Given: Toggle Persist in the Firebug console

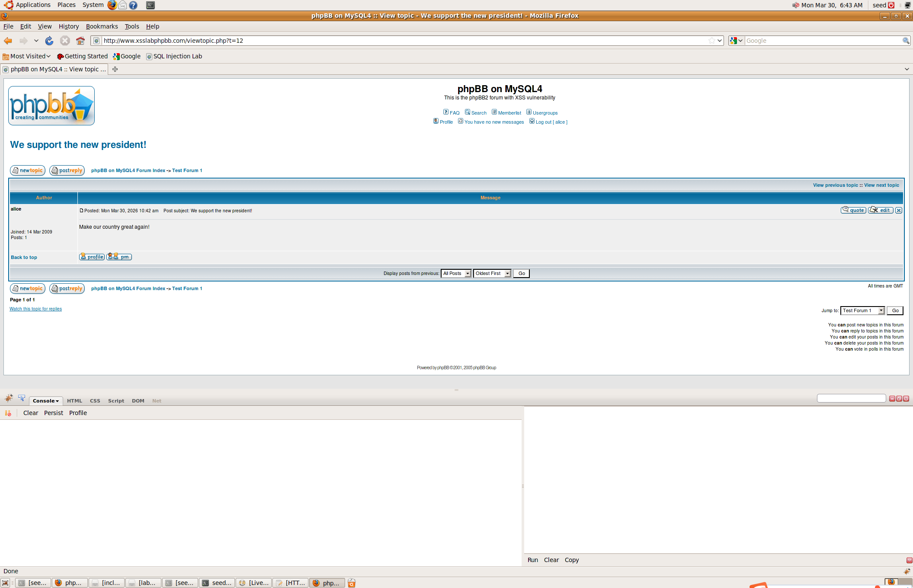Looking at the screenshot, I should point(54,413).
